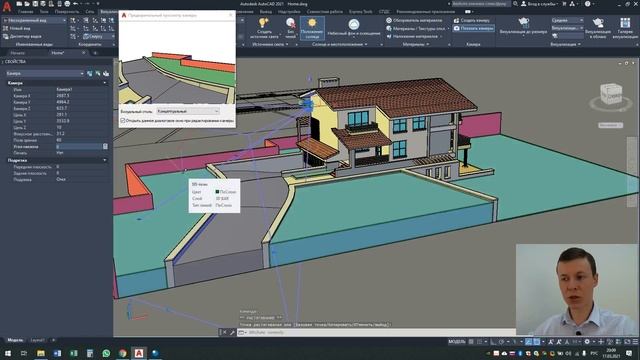The image size is (640, 360).
Task: Open the render destination dropdown below Среднее
Action: [x=567, y=28]
